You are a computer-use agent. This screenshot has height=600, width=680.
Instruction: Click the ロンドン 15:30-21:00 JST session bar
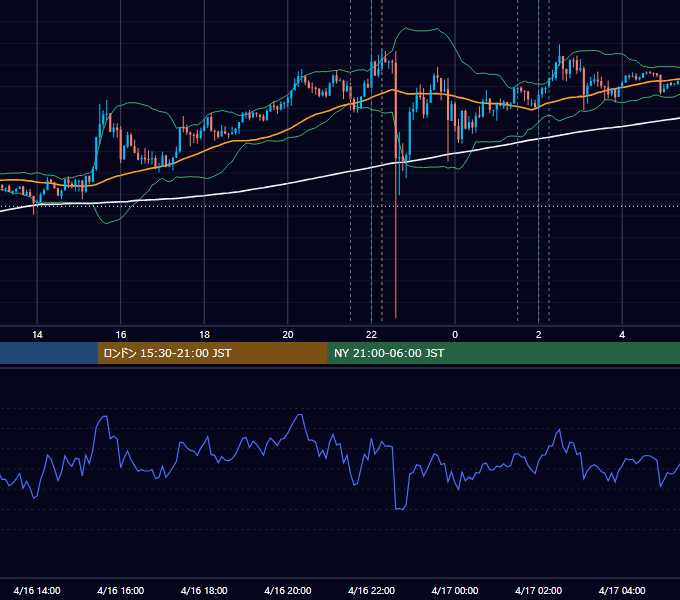[x=212, y=353]
